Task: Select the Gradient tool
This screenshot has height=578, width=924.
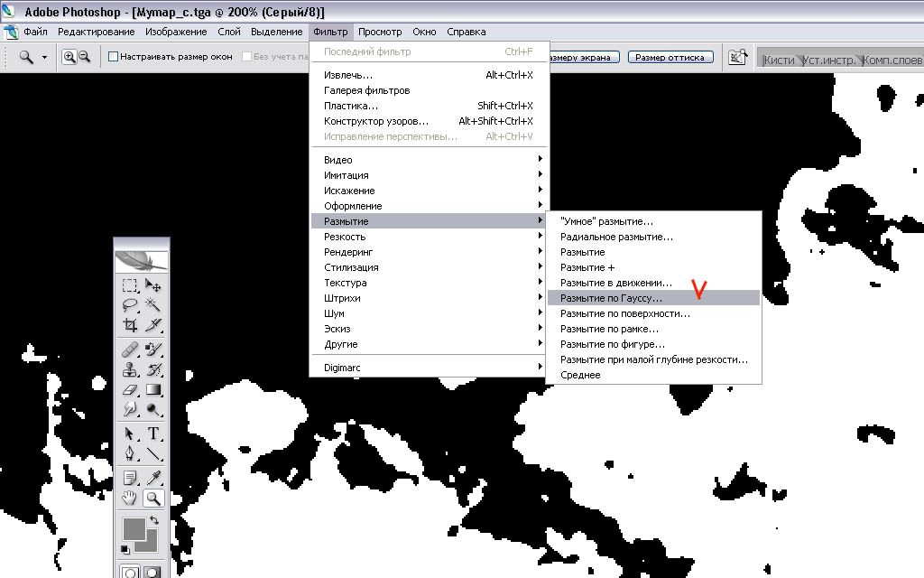Action: pos(153,390)
